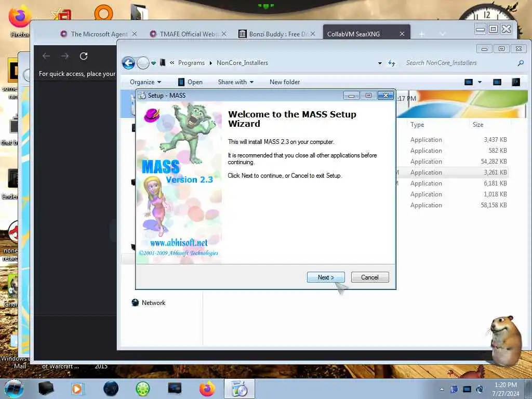Screen dimensions: 532x399
Task: Click the change view icon
Action: coord(469,82)
